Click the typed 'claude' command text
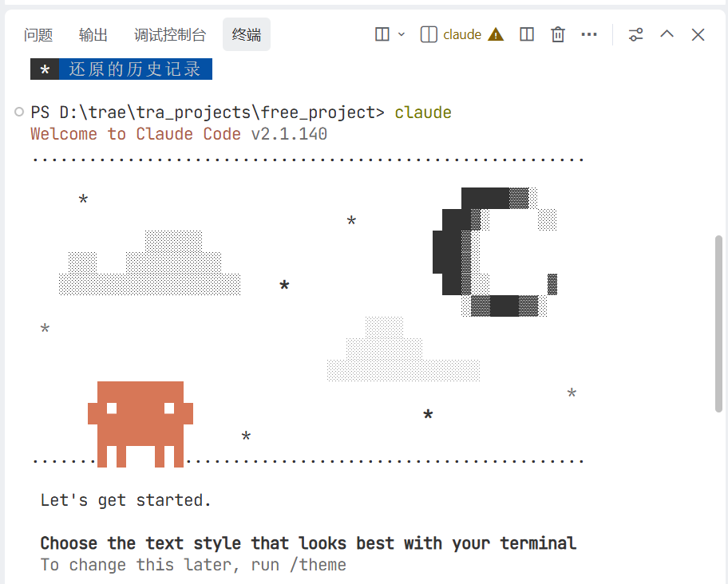Viewport: 728px width, 584px height. [x=423, y=112]
